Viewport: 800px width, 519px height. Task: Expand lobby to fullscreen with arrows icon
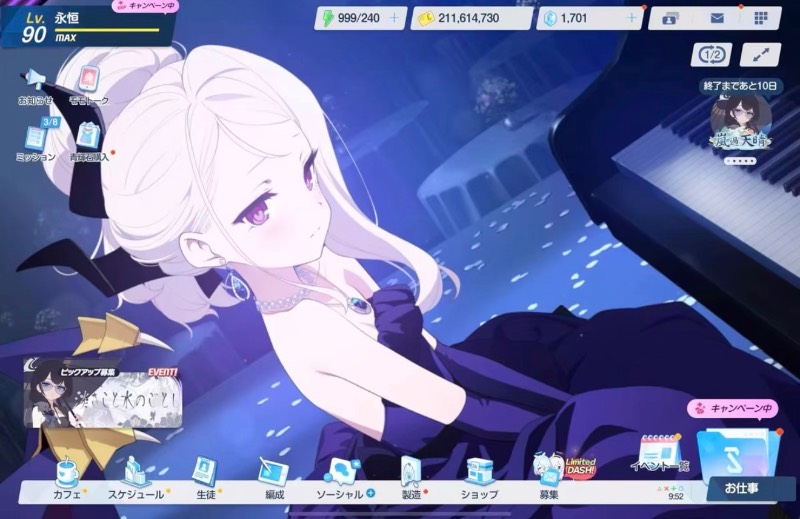click(x=760, y=55)
